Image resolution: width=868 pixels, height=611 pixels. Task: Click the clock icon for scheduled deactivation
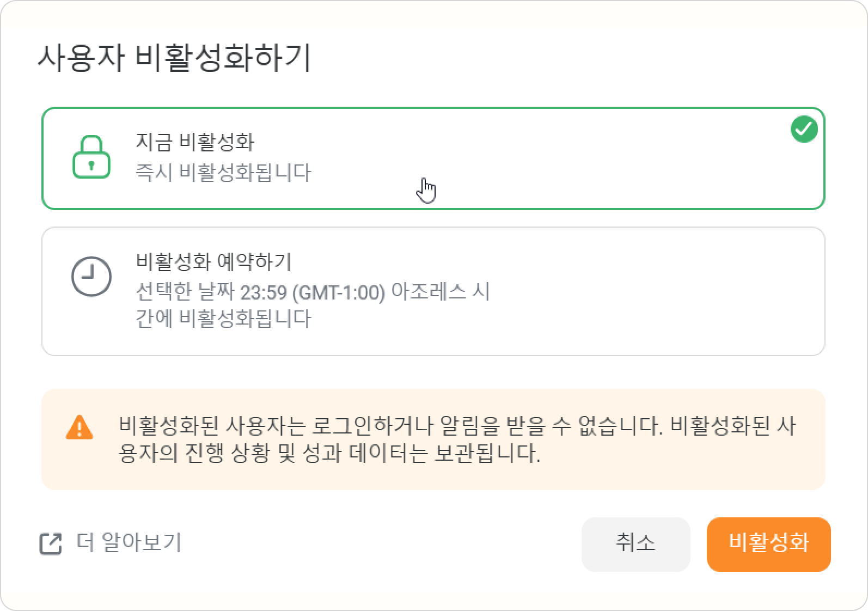coord(91,277)
